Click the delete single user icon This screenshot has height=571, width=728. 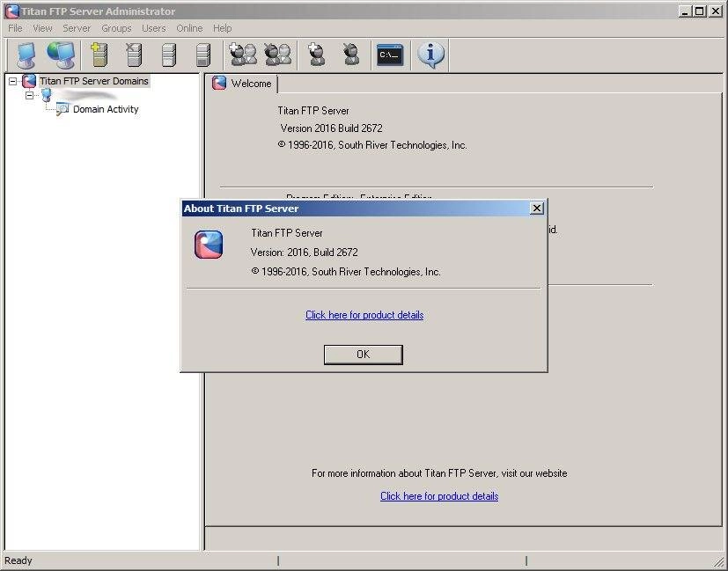[351, 55]
